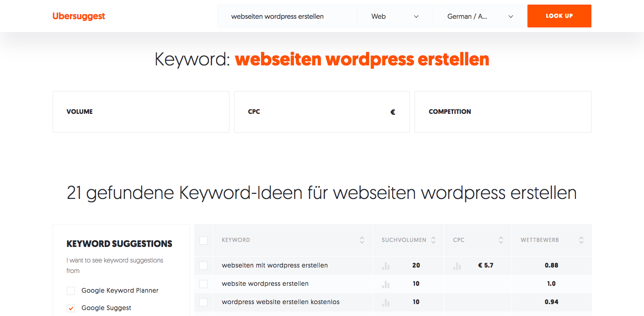This screenshot has width=644, height=316.
Task: Click the euro symbol in CPC card
Action: (x=393, y=112)
